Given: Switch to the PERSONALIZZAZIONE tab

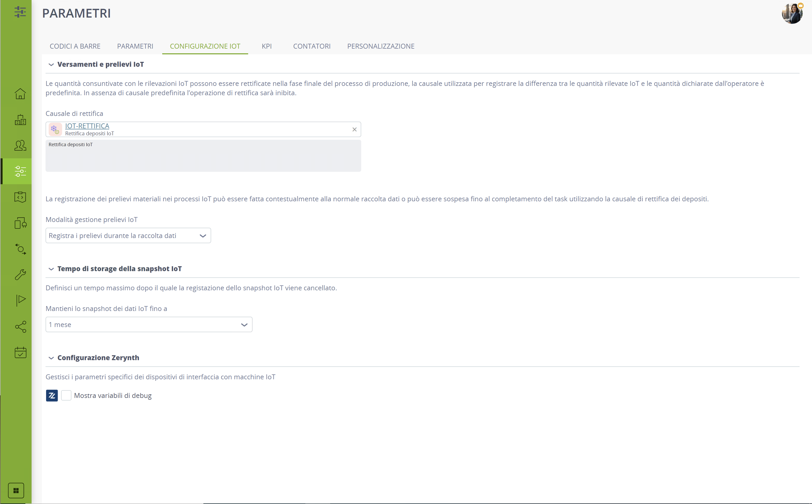Looking at the screenshot, I should pos(381,46).
